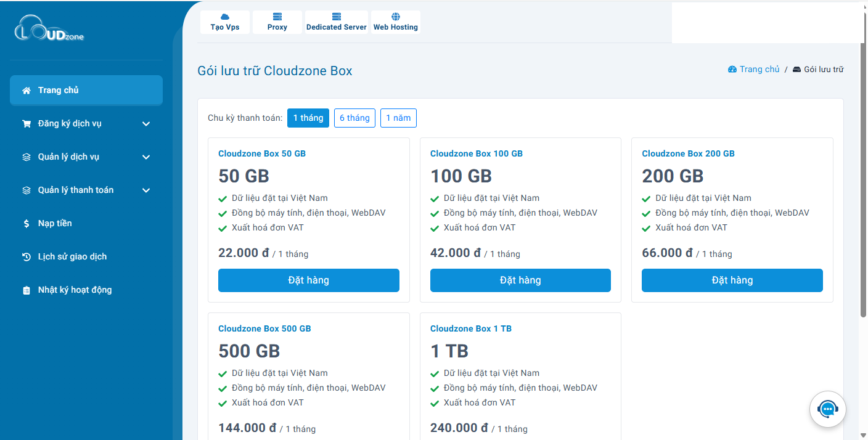Click the layers icon for Quản lý dịch vụ
The height and width of the screenshot is (440, 868).
(x=27, y=157)
